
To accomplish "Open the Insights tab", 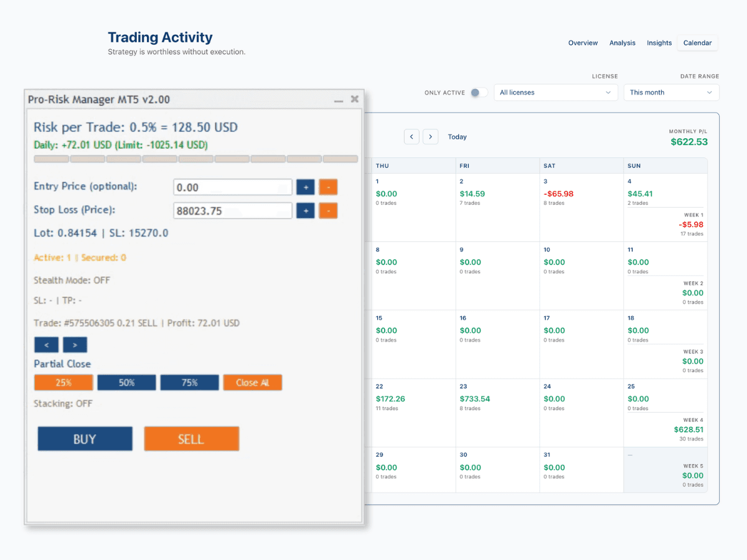I will click(x=659, y=42).
